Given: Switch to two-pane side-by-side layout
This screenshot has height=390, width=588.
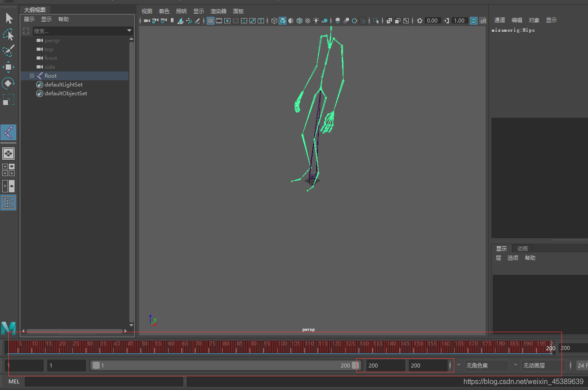Looking at the screenshot, I should click(8, 186).
